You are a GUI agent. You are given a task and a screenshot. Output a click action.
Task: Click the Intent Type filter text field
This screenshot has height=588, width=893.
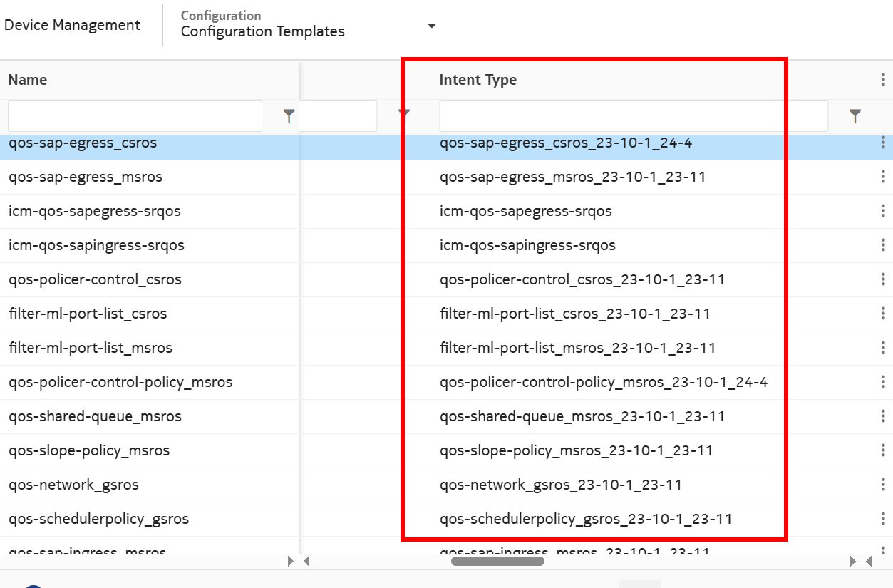(633, 116)
